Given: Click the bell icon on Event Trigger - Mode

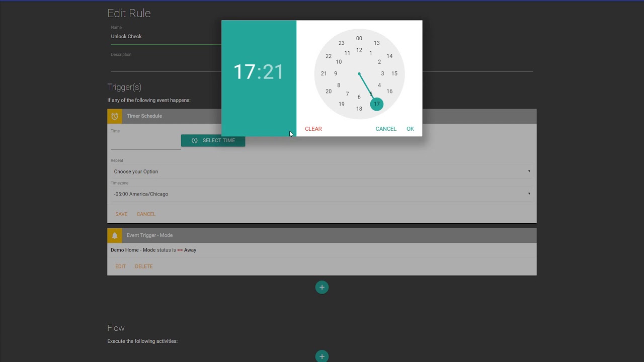Looking at the screenshot, I should coord(115,235).
